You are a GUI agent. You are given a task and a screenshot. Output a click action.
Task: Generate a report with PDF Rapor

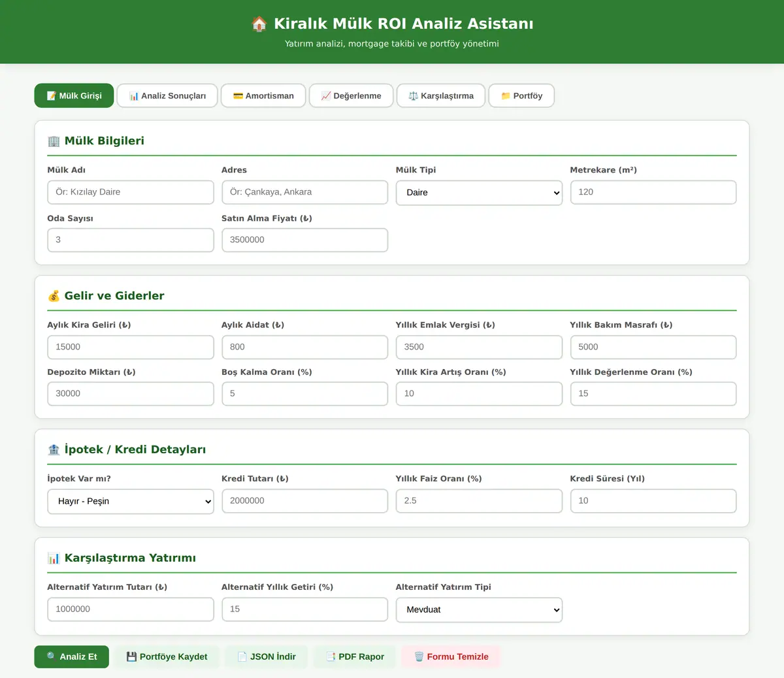[x=355, y=656]
